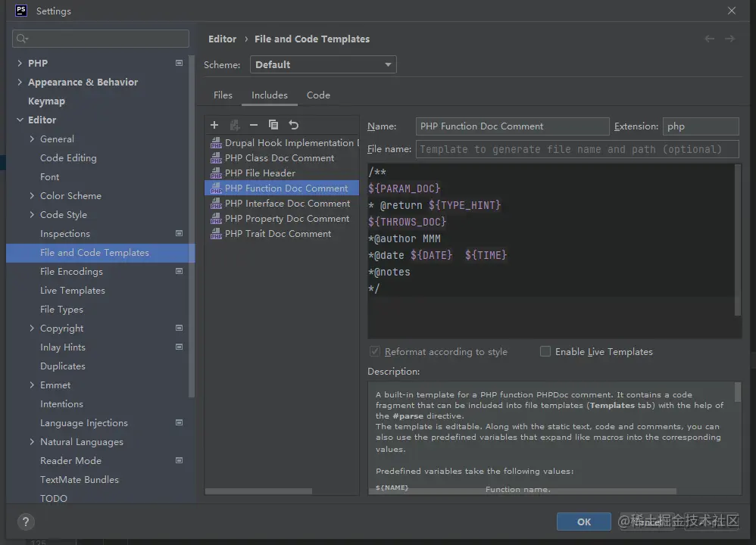This screenshot has width=756, height=545.
Task: Click the copy template icon
Action: tap(273, 125)
